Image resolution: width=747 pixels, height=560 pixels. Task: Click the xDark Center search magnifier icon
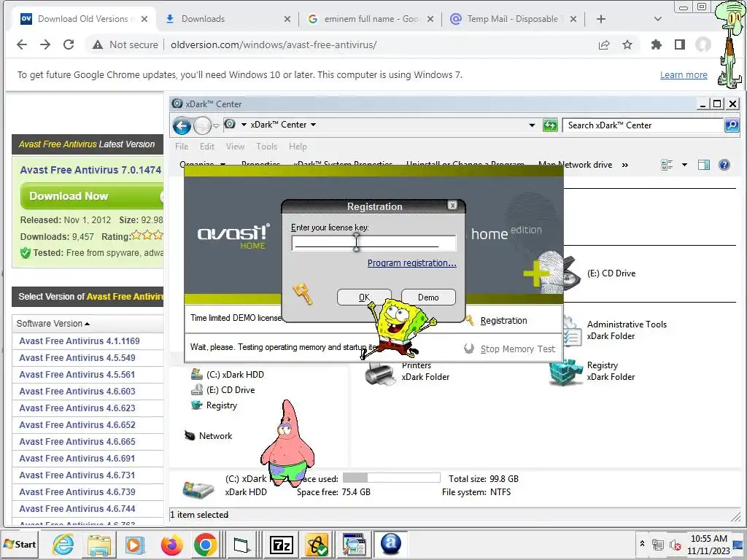click(731, 125)
